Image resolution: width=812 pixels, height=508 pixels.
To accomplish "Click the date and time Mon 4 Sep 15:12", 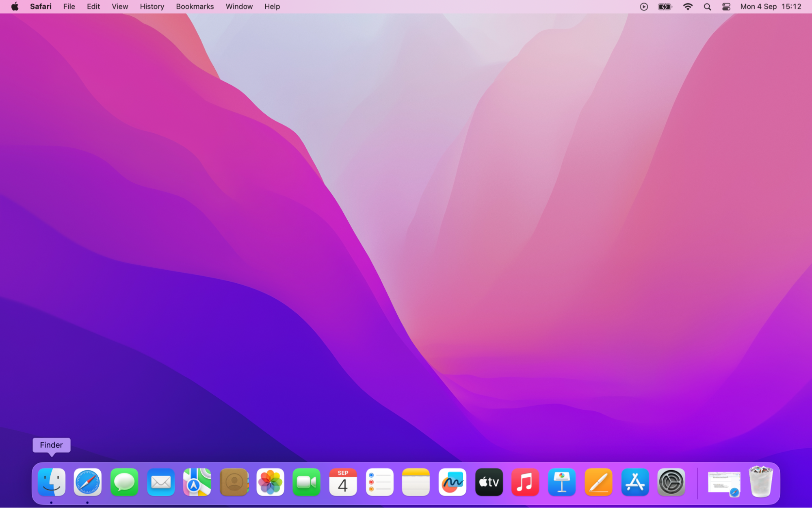I will 771,7.
